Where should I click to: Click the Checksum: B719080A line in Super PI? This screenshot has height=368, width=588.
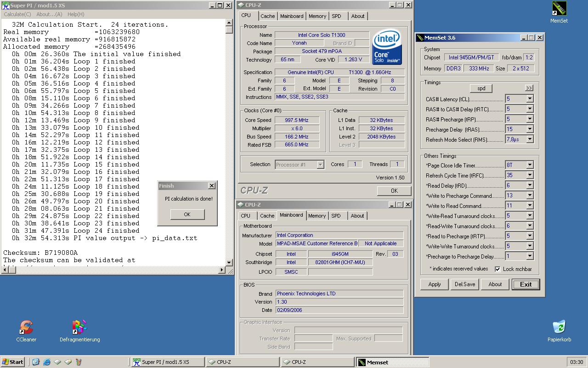(x=40, y=253)
